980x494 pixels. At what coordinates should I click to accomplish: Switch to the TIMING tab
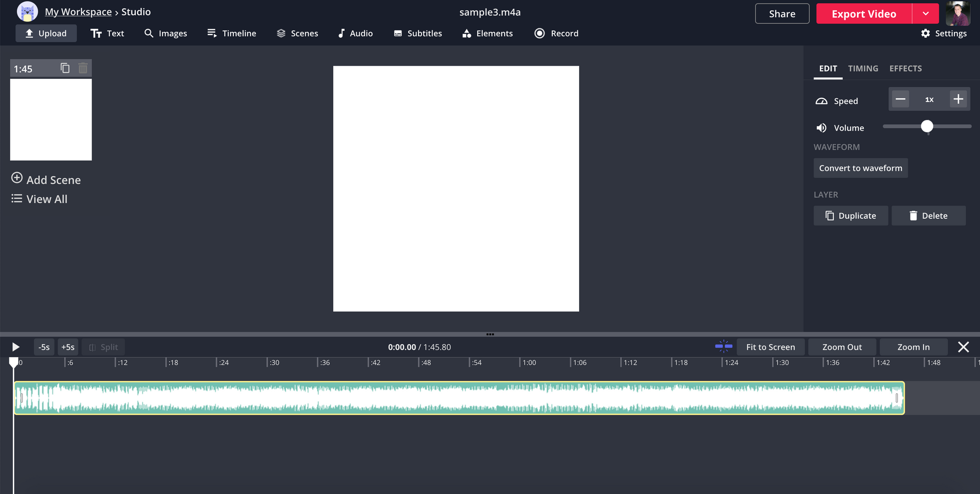point(863,69)
